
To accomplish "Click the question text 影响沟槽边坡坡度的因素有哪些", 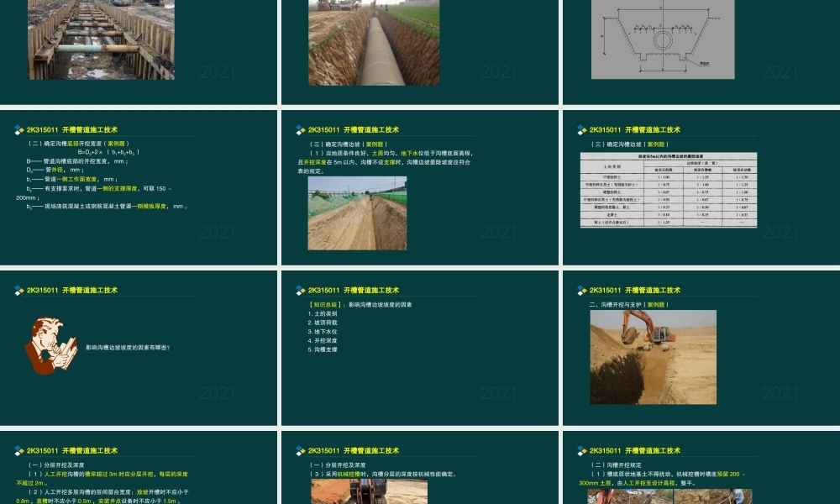I will [x=128, y=347].
